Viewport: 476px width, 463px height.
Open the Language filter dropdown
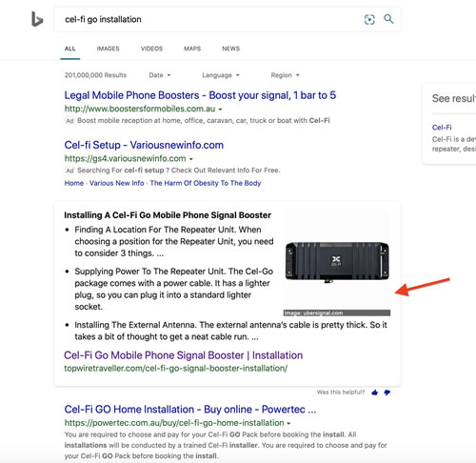[221, 75]
